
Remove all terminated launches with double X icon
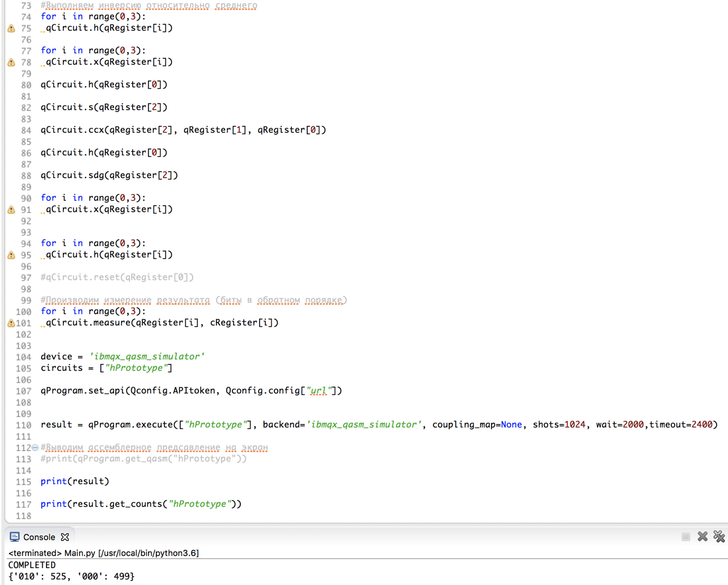tap(719, 536)
